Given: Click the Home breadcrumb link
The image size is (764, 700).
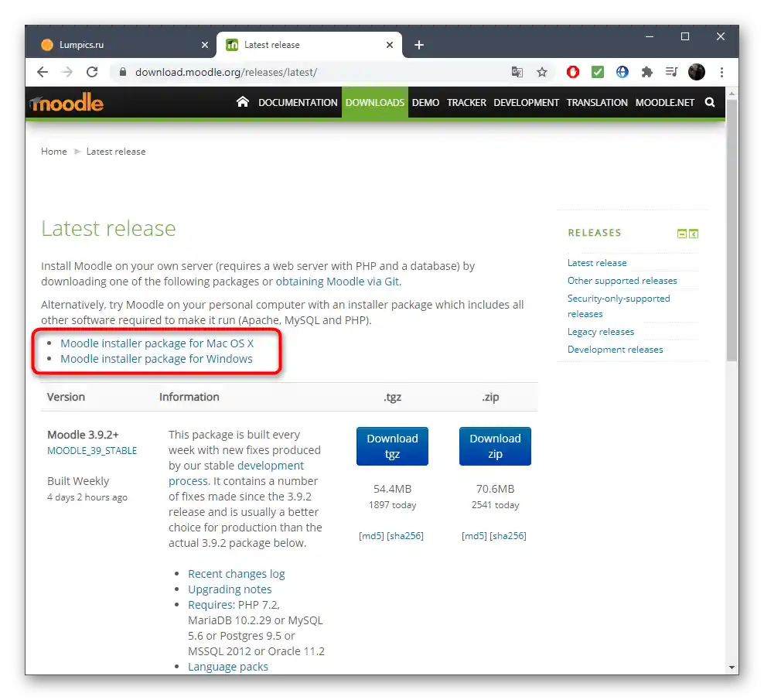Looking at the screenshot, I should (x=53, y=152).
